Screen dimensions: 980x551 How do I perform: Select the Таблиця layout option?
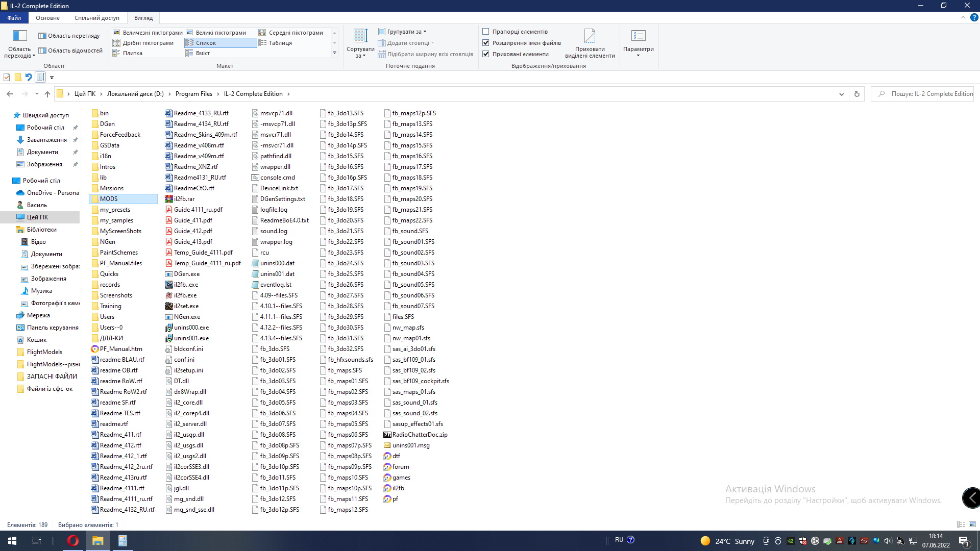pos(280,43)
